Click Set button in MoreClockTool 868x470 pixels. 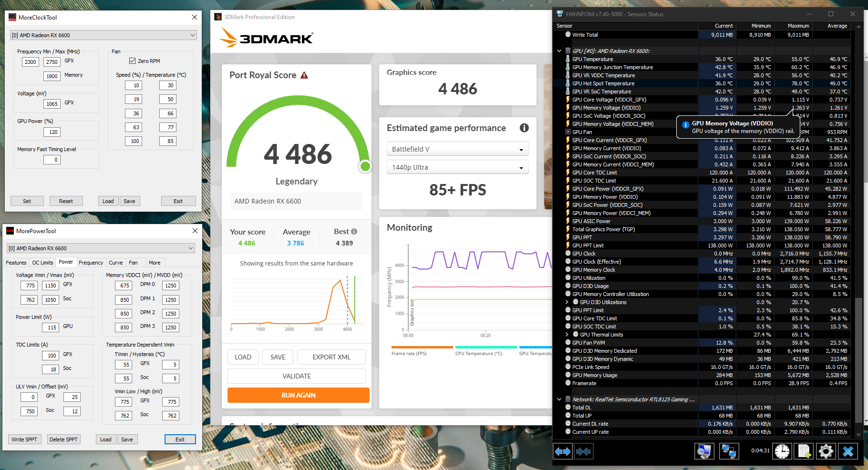(27, 201)
